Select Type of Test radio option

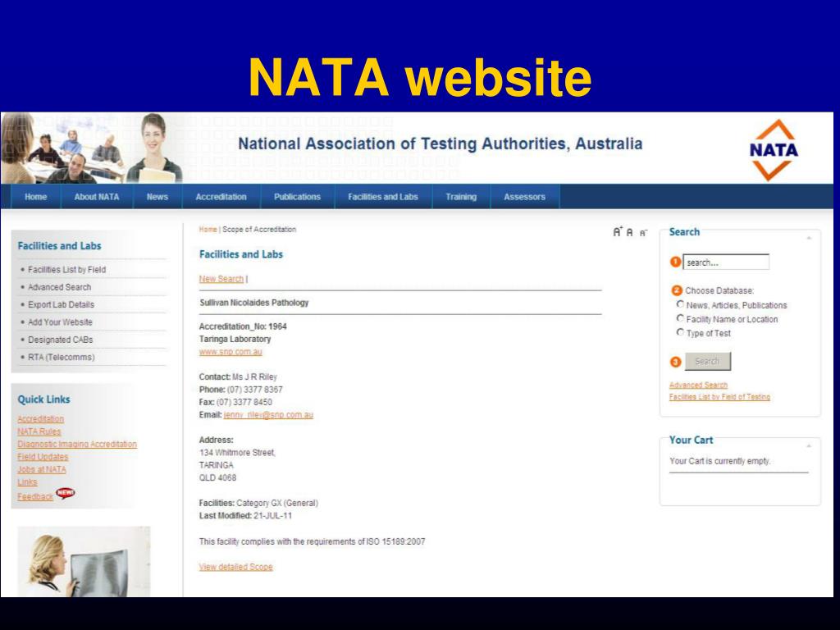680,332
